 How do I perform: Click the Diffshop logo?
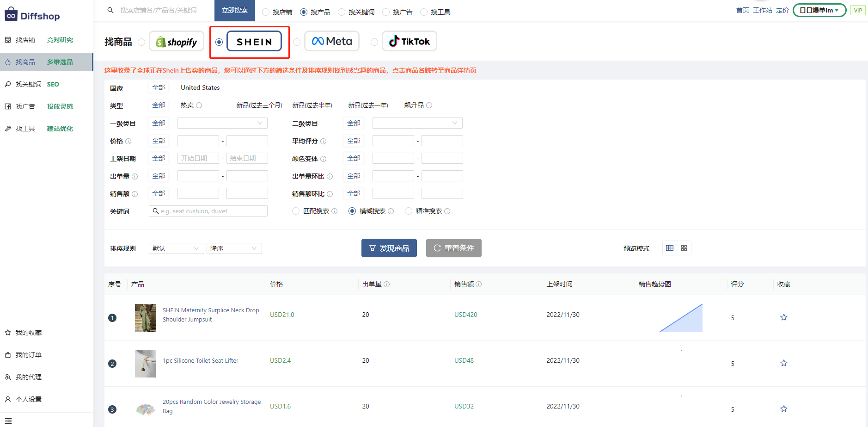click(x=32, y=15)
